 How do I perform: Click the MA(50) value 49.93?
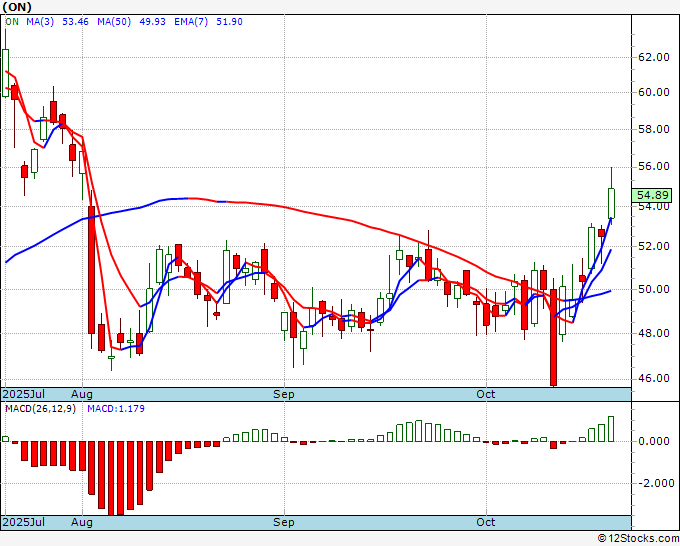tap(152, 22)
